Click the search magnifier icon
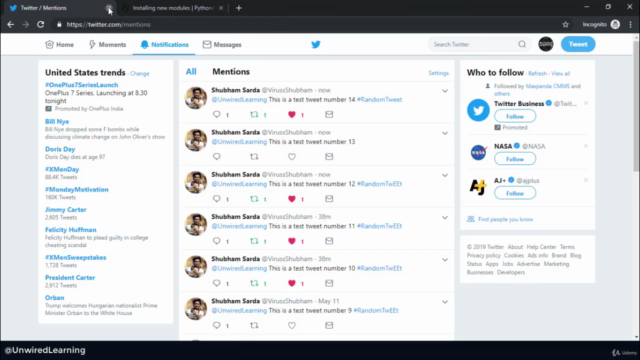 point(522,44)
